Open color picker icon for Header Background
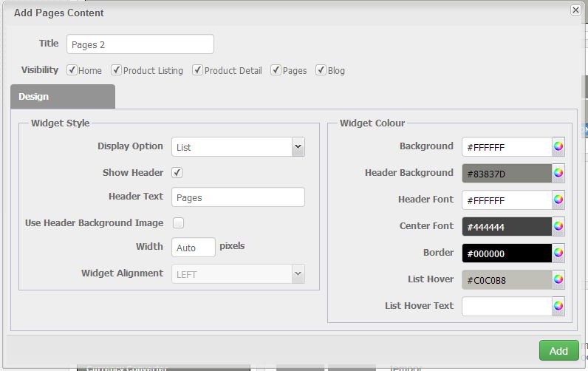588x371 pixels. [x=558, y=173]
